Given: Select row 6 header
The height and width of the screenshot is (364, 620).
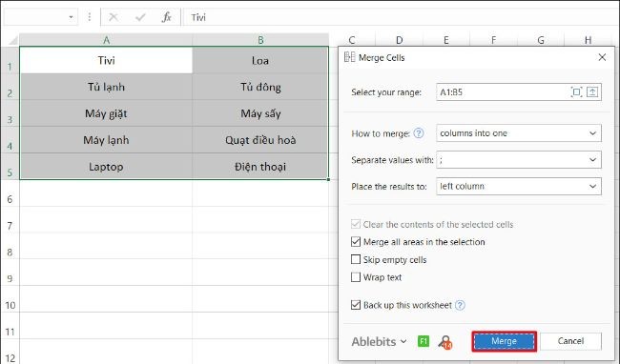Looking at the screenshot, I should click(x=10, y=193).
